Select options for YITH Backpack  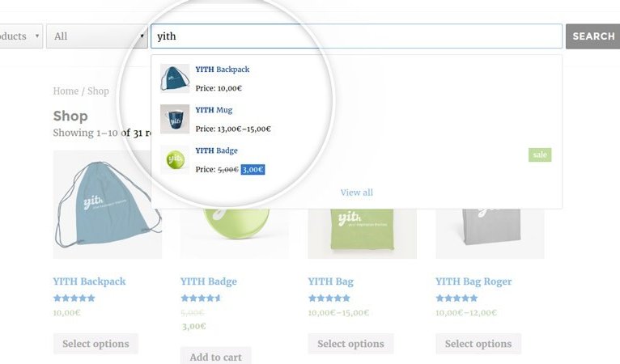(x=96, y=344)
